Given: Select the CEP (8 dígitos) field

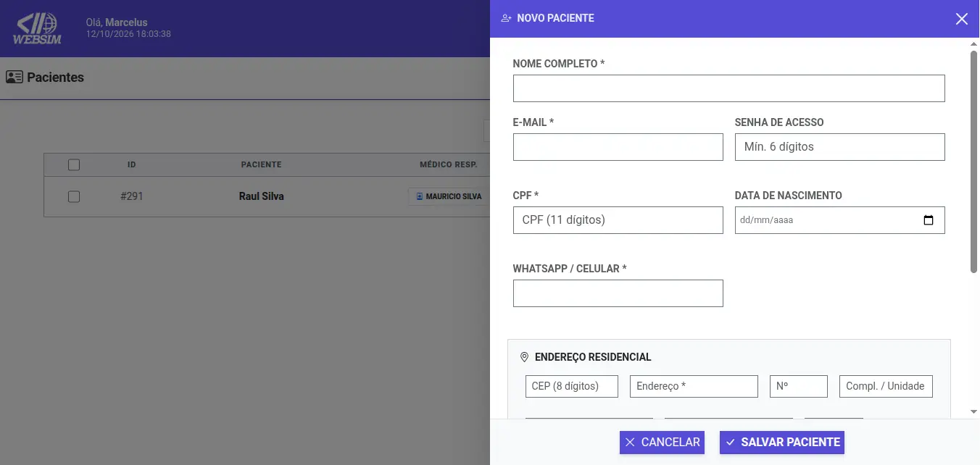Looking at the screenshot, I should [x=572, y=386].
